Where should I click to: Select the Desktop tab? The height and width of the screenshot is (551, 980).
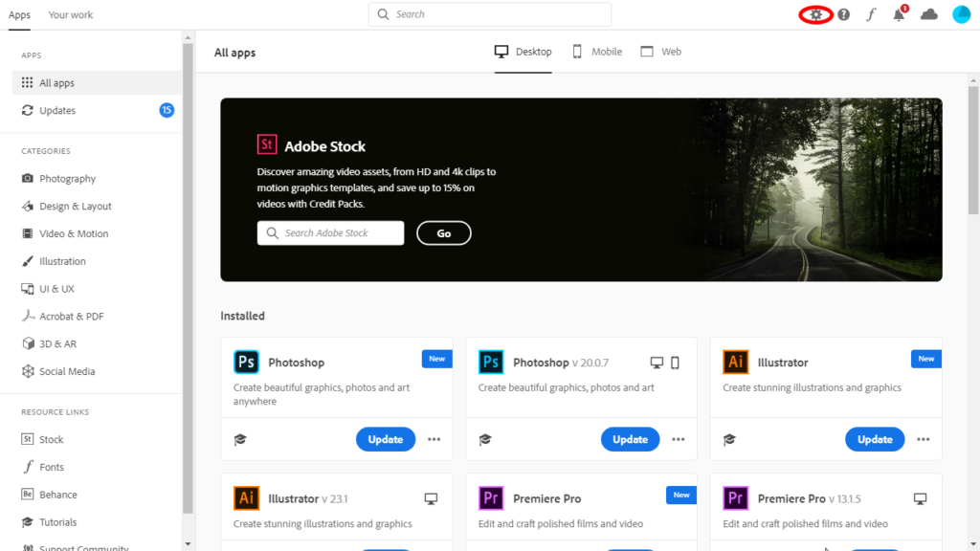523,52
